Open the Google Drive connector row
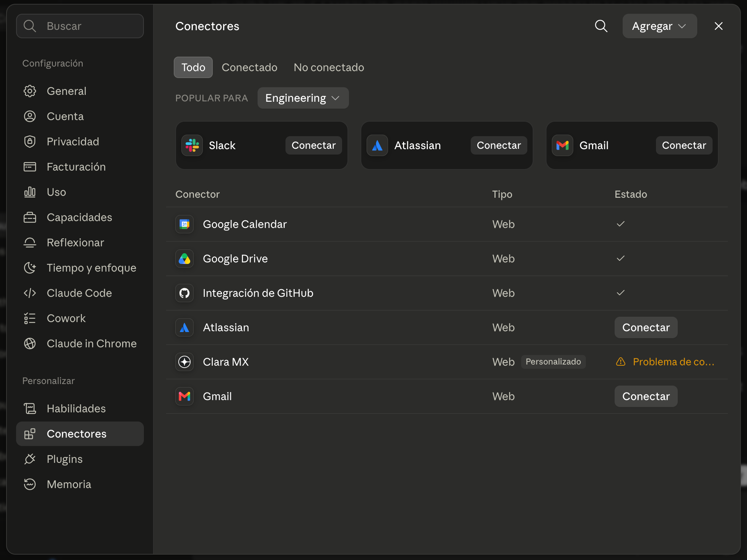 point(447,259)
